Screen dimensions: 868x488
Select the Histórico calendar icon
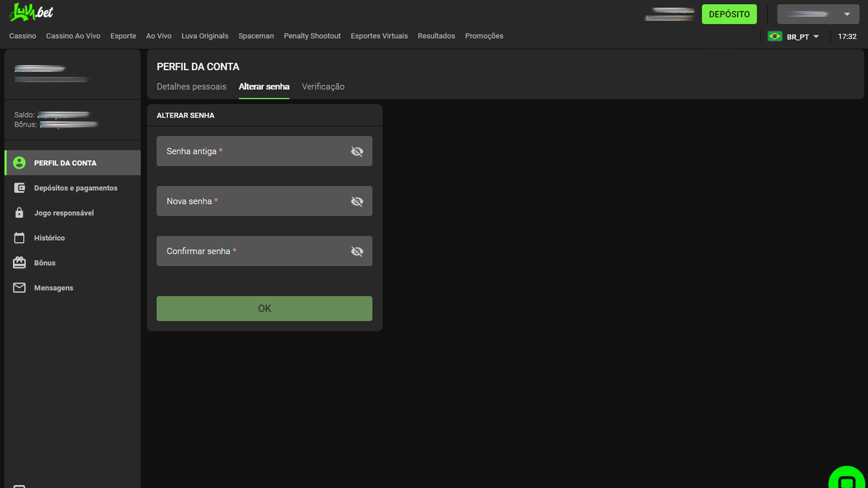19,237
